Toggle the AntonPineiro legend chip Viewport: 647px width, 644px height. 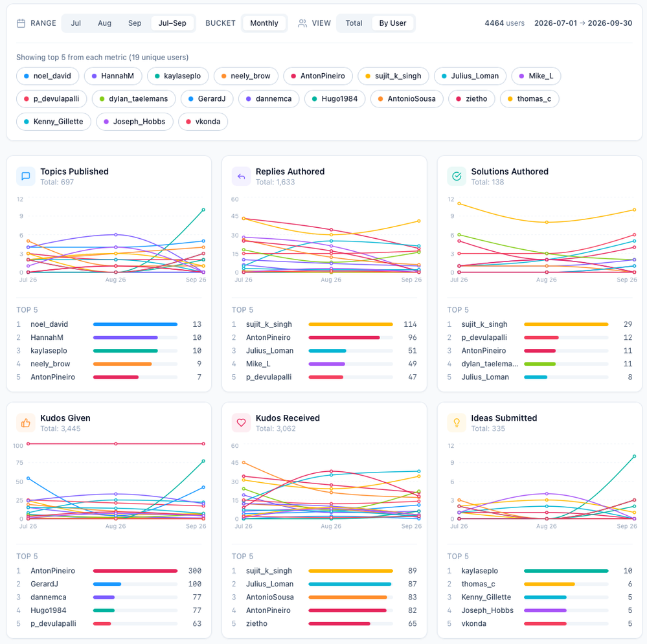318,76
